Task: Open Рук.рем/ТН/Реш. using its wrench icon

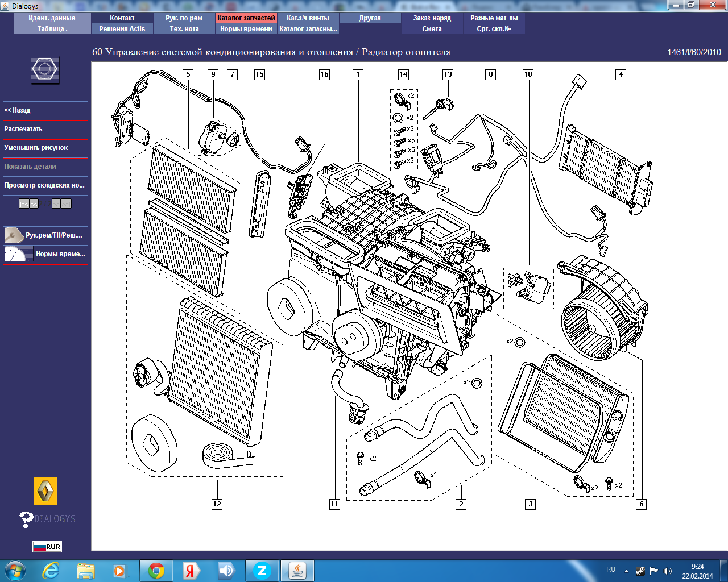Action: click(x=14, y=235)
